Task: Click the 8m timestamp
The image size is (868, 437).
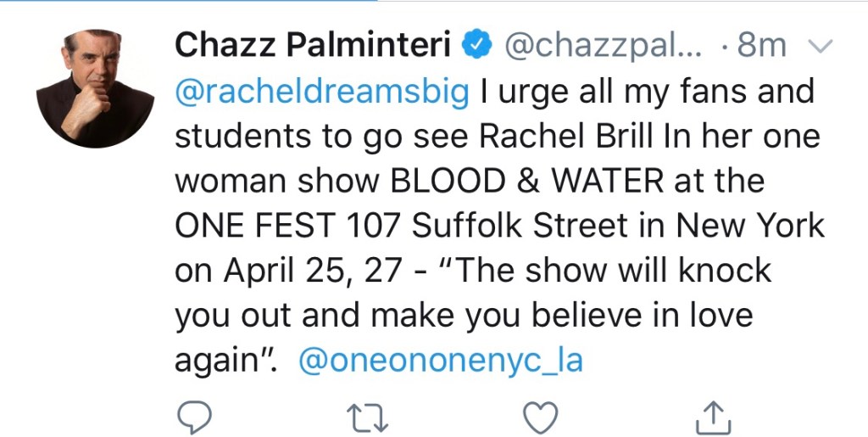Action: pos(762,46)
